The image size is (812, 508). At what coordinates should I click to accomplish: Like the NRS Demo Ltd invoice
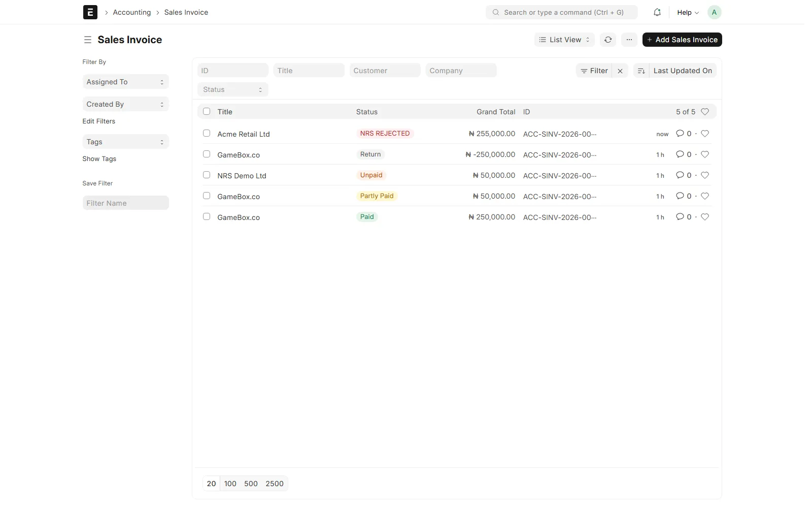[x=705, y=175]
